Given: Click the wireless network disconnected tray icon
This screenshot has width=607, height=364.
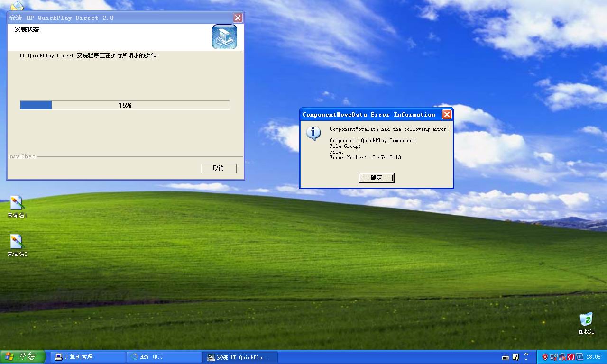Looking at the screenshot, I should (x=554, y=357).
